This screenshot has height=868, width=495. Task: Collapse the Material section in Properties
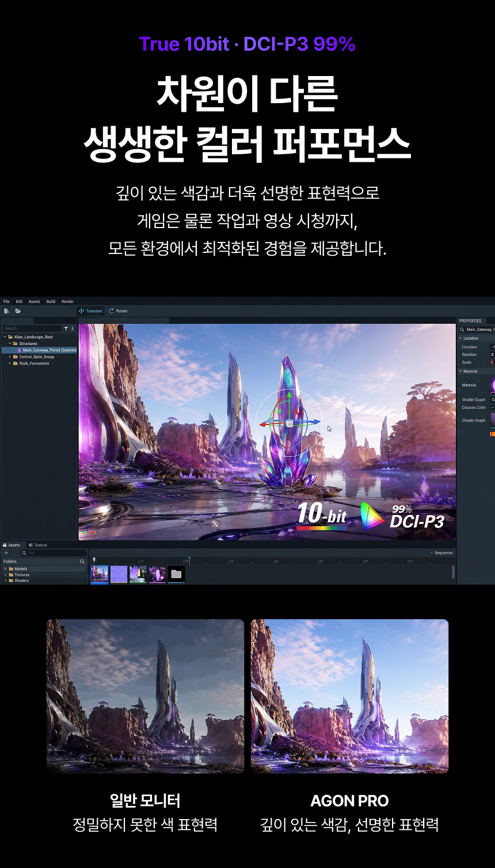460,372
